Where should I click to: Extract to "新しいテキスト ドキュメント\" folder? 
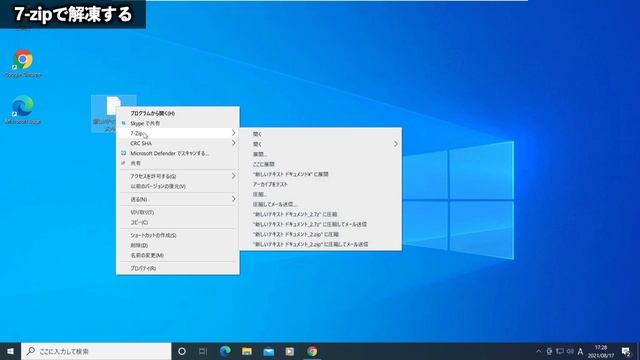[x=321, y=174]
